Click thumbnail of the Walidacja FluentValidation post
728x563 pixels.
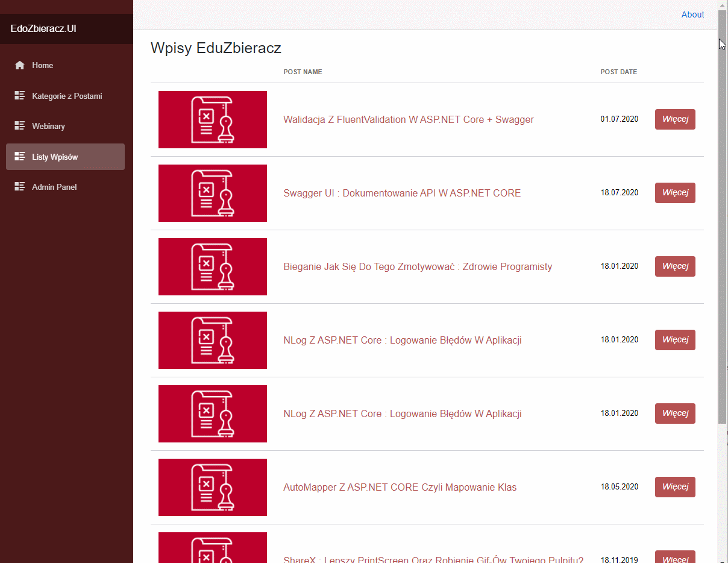pyautogui.click(x=213, y=119)
